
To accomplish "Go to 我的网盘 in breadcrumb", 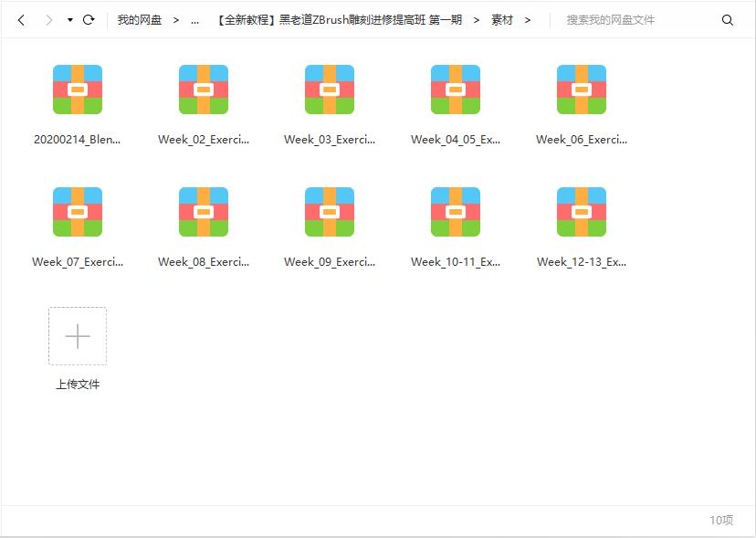I will [x=139, y=20].
